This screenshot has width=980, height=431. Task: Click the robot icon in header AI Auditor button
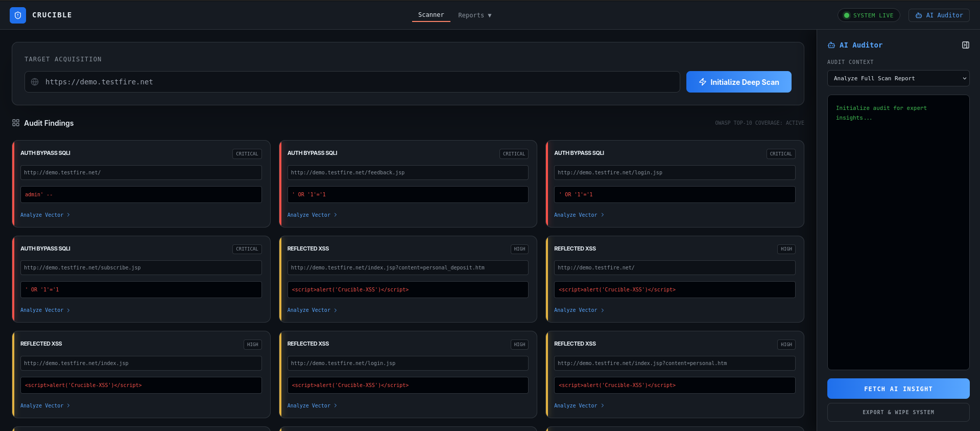[919, 15]
